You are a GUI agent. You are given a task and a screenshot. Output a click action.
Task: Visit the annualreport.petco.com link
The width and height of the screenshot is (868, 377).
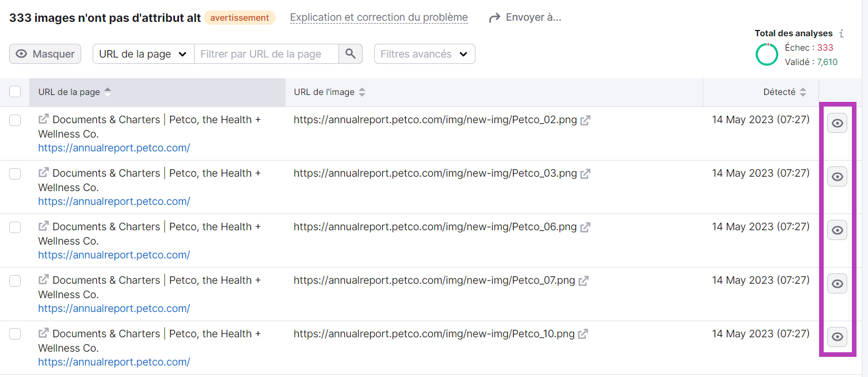113,148
